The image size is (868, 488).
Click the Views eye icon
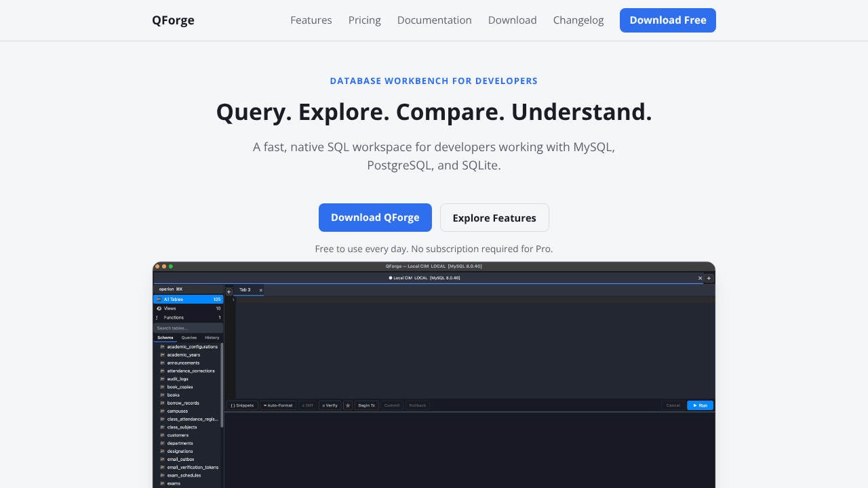click(x=159, y=308)
